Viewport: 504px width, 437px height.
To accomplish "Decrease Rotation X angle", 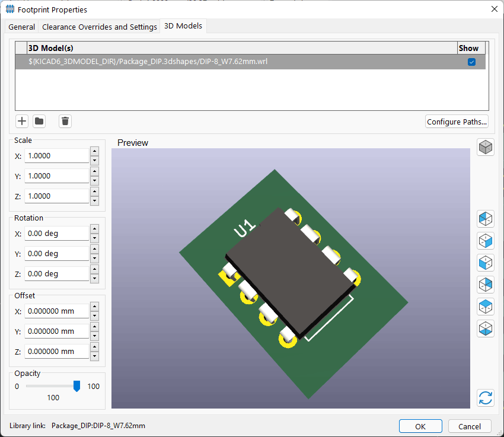I will [x=94, y=238].
